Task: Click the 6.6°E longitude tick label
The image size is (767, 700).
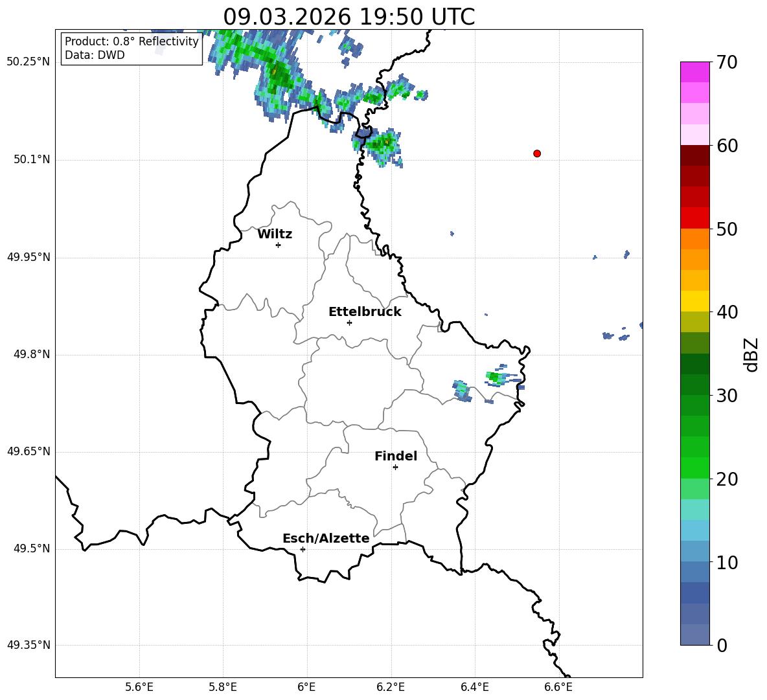Action: click(558, 686)
